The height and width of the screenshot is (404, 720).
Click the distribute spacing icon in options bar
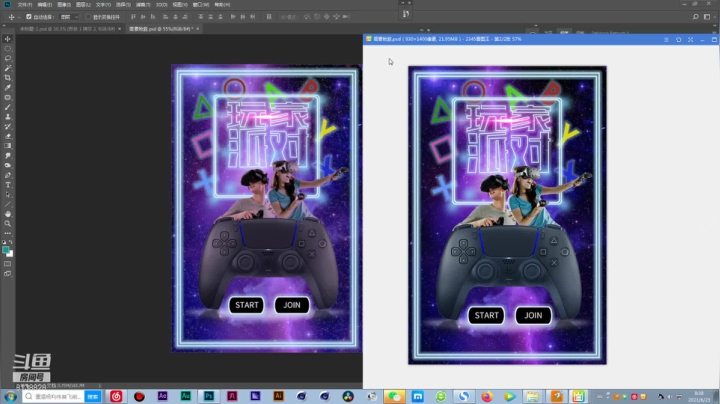269,17
